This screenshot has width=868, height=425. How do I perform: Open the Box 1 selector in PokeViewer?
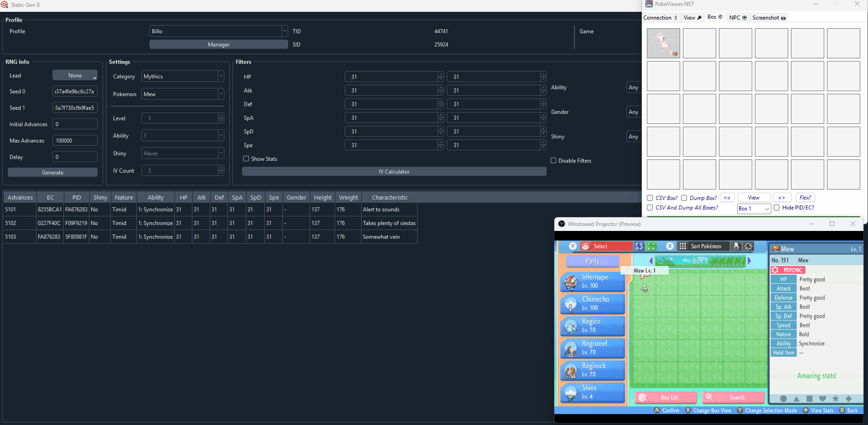pos(754,208)
